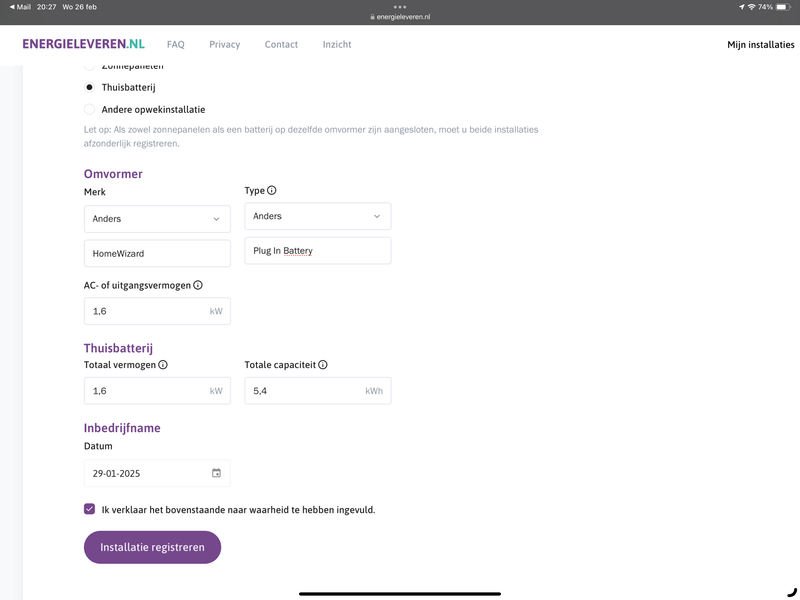Viewport: 800px width, 600px height.
Task: Tap the three-dots multitasking icon at top
Action: (x=400, y=7)
